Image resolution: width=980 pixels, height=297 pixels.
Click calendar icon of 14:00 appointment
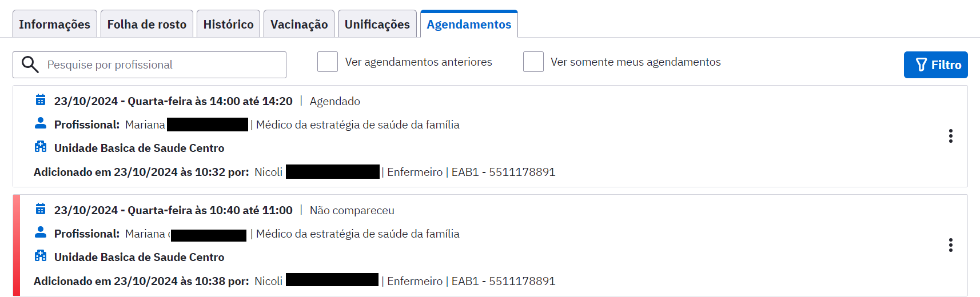[41, 100]
